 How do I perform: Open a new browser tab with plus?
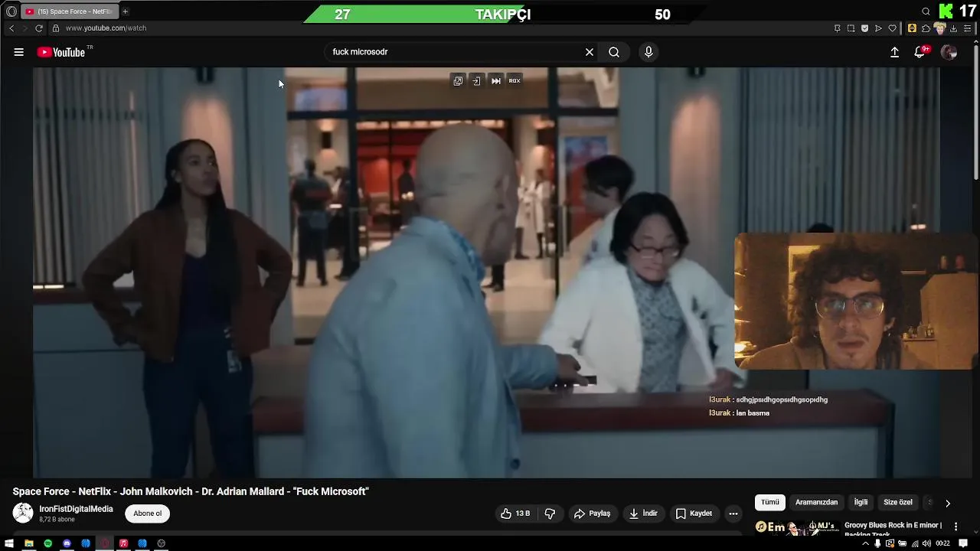[x=125, y=11]
